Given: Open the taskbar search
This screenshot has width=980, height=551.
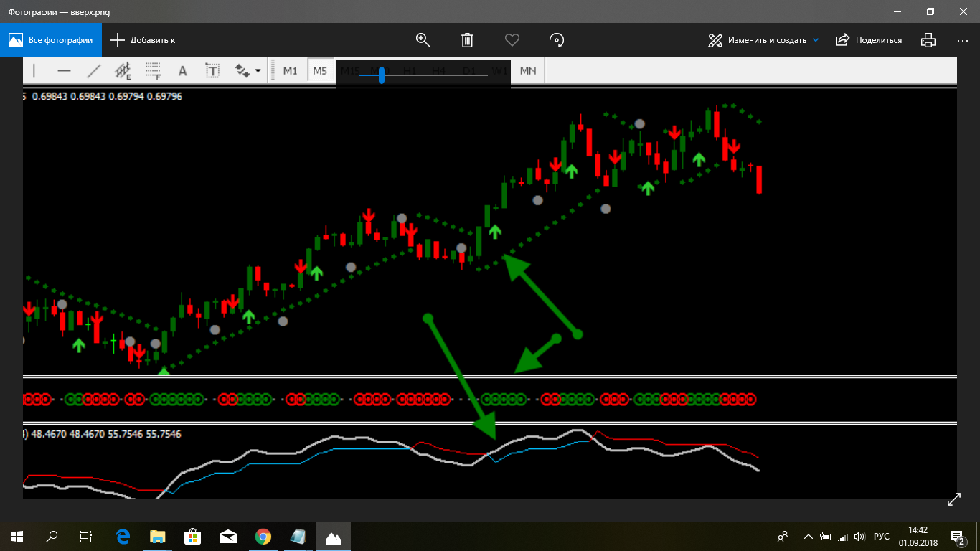Looking at the screenshot, I should (52, 537).
